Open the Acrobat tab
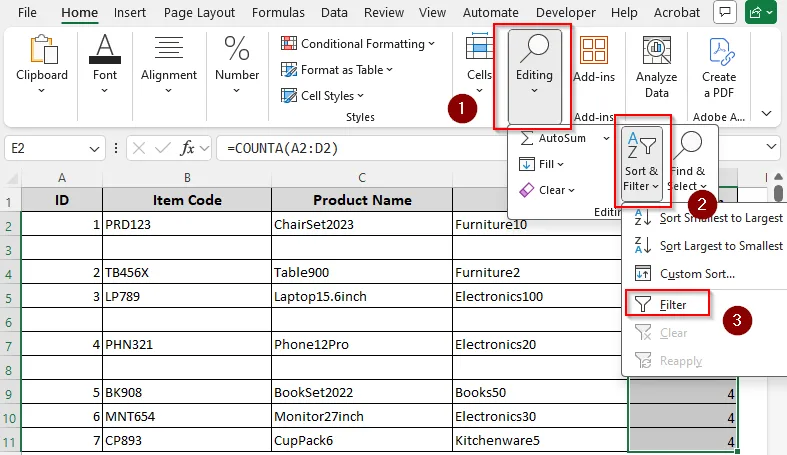 [677, 13]
